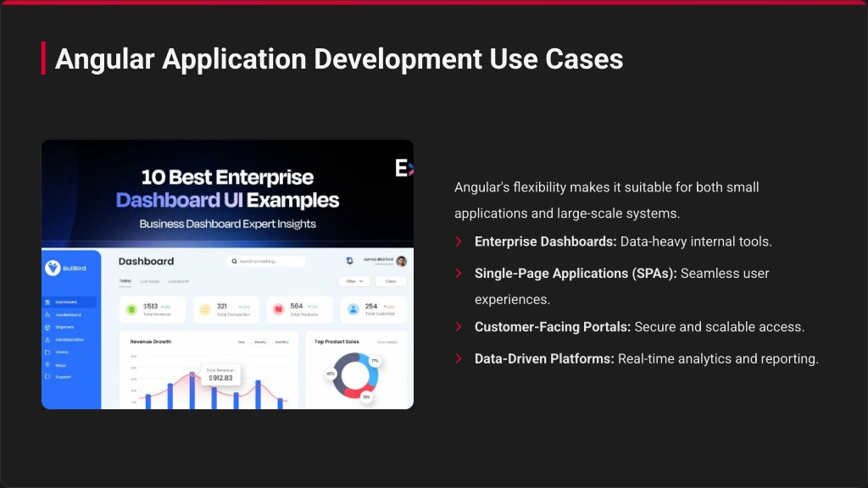This screenshot has width=868, height=488.
Task: Open View Details for Top Product Sales
Action: (x=387, y=342)
